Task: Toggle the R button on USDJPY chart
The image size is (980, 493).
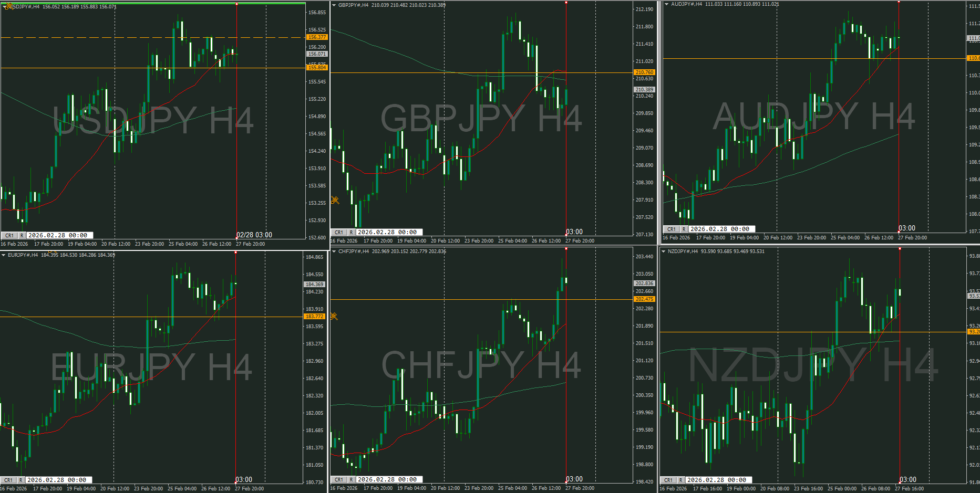Action: coord(22,236)
